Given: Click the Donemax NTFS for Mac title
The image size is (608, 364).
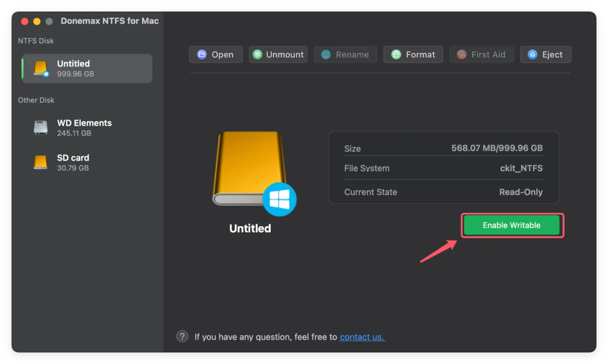Looking at the screenshot, I should [x=110, y=21].
